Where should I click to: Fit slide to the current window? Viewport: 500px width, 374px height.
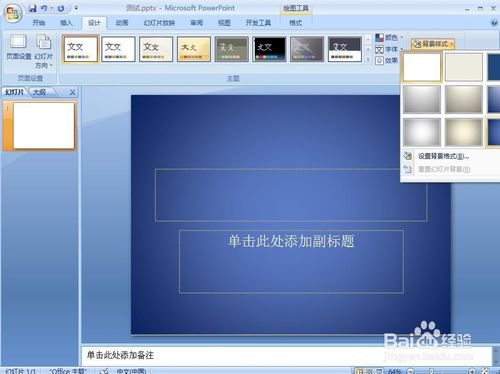coord(485,371)
